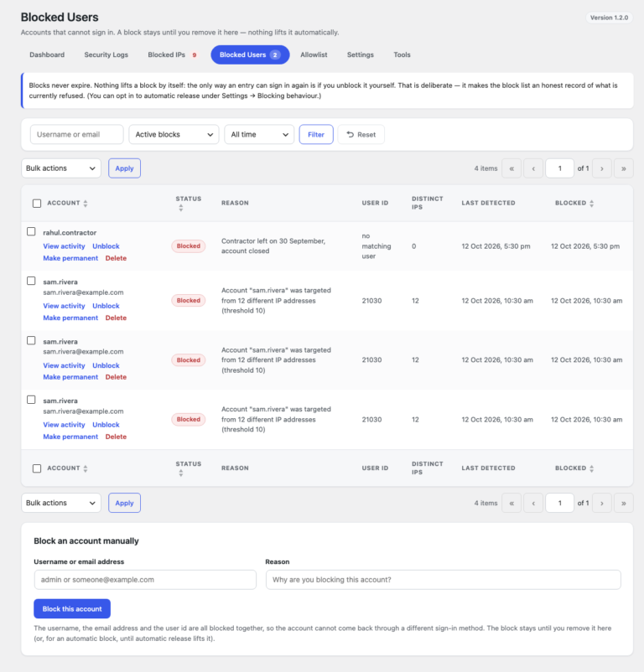Open the Settings tab
This screenshot has height=672, width=644.
pos(361,54)
